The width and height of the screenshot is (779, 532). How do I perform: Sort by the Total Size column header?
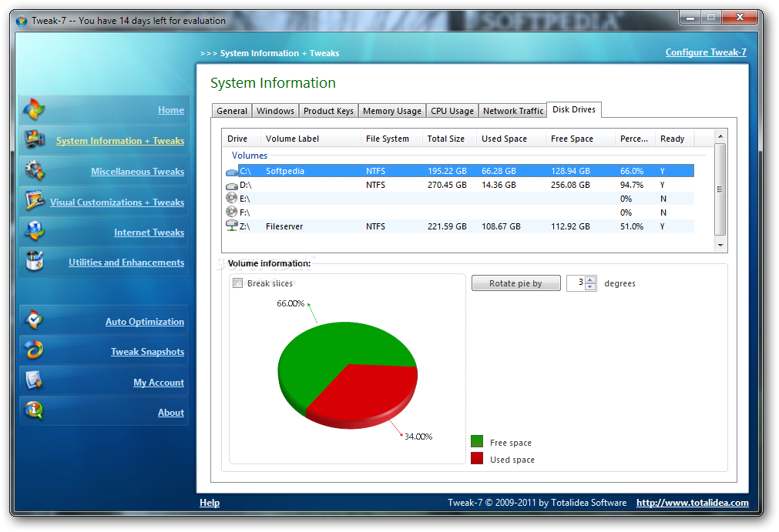click(449, 139)
